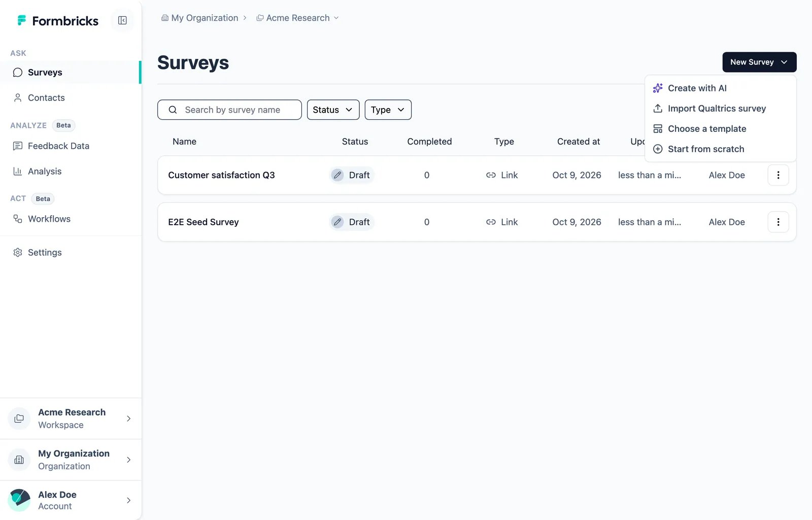Click the Feedback Data message icon

[18, 146]
